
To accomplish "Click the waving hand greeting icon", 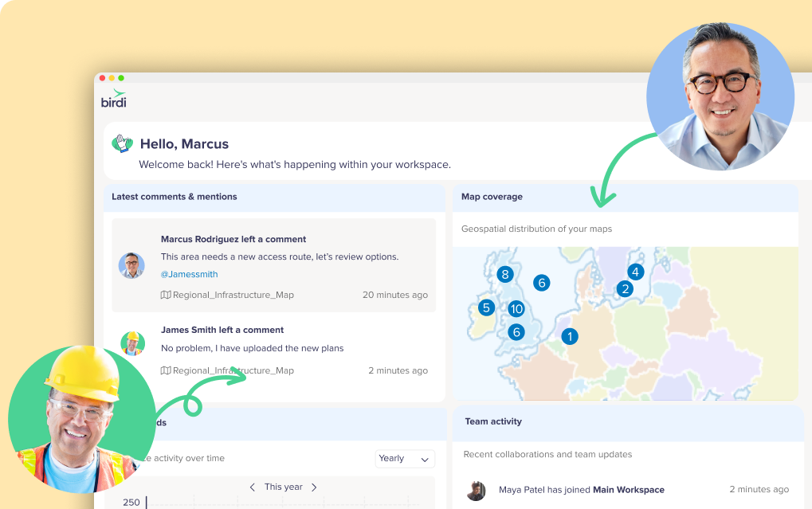I will (122, 143).
